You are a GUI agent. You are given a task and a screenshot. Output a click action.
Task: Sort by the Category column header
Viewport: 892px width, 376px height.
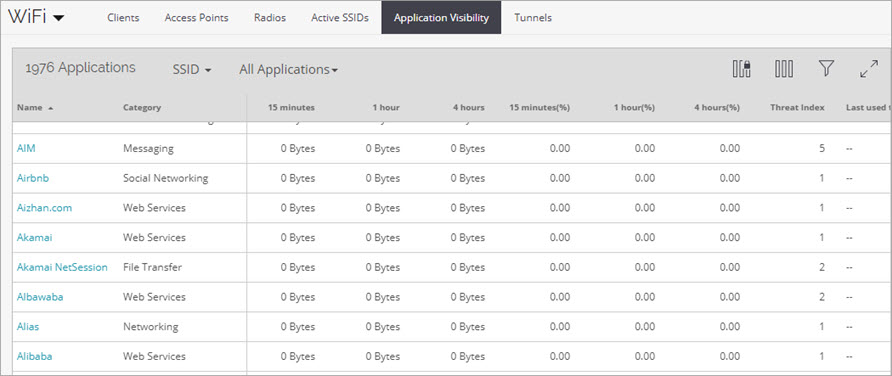tap(142, 108)
